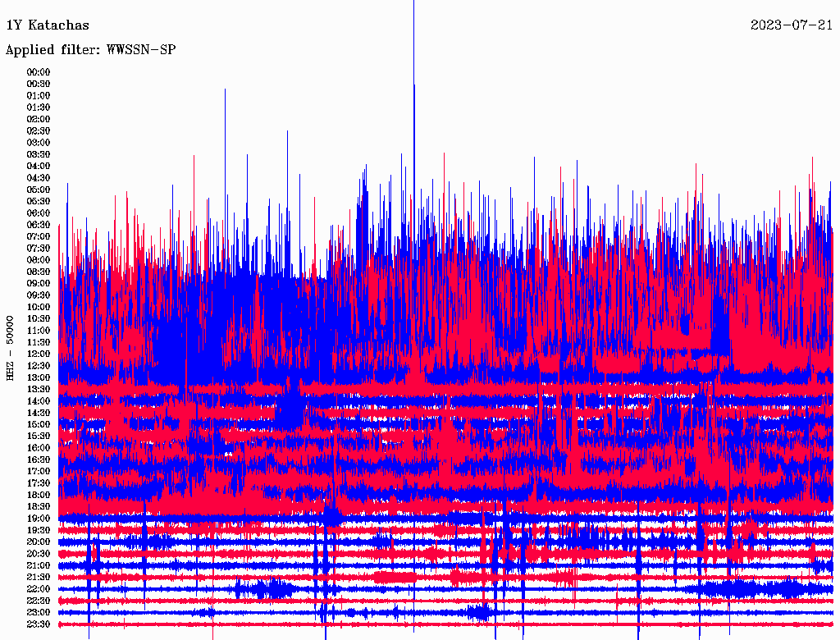
Task: Select the 01:00 time label
Action: click(39, 96)
